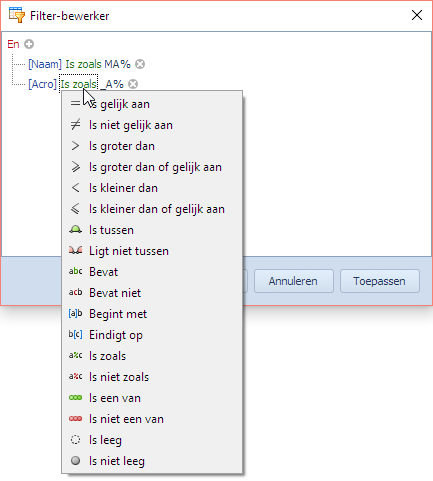Choose the 'Is leeg' dotted circle icon
The image size is (433, 481).
click(x=76, y=440)
